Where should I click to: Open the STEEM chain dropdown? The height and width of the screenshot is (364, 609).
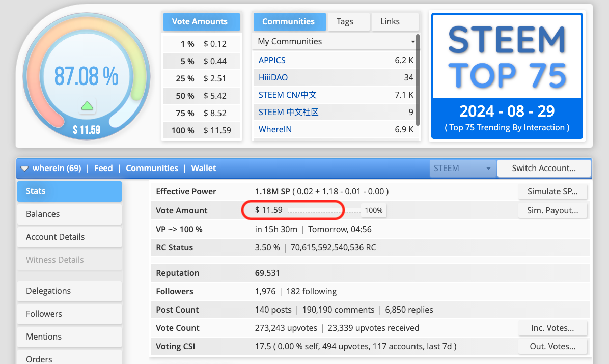pyautogui.click(x=462, y=169)
